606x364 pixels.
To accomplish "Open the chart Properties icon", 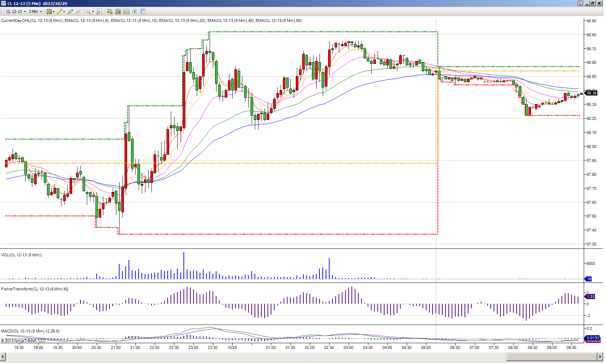I will pos(143,11).
